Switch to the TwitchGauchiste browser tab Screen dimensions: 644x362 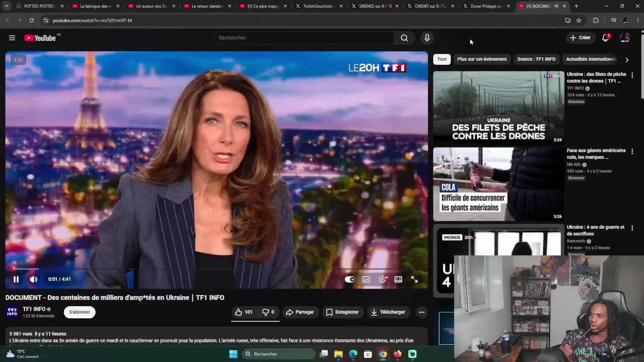click(318, 6)
